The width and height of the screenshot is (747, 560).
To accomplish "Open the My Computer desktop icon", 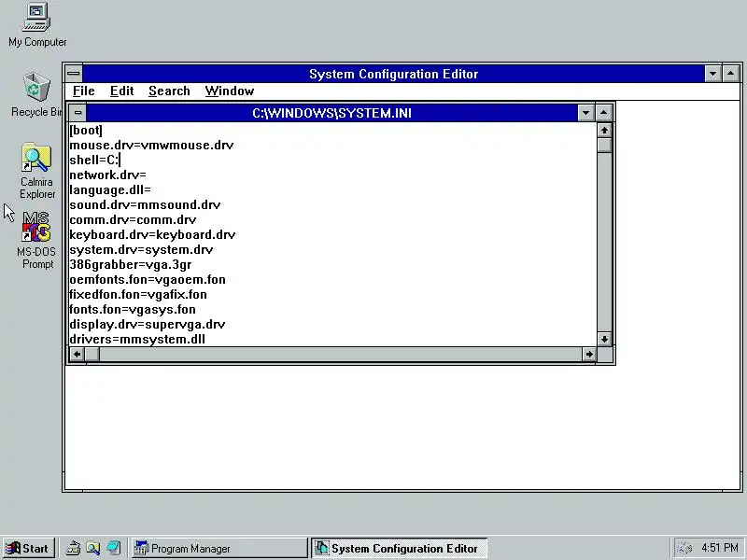I will [x=36, y=25].
